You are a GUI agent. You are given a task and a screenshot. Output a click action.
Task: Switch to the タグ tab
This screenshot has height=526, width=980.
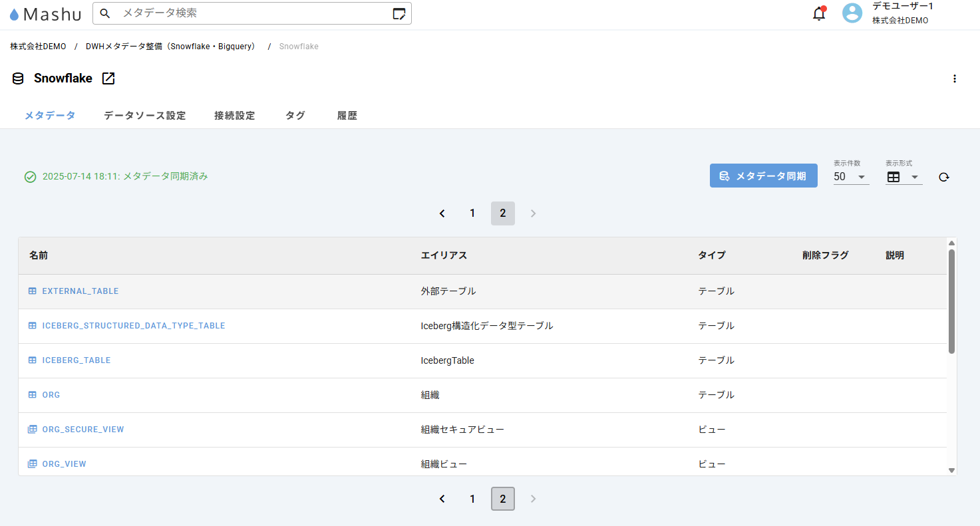pos(295,116)
